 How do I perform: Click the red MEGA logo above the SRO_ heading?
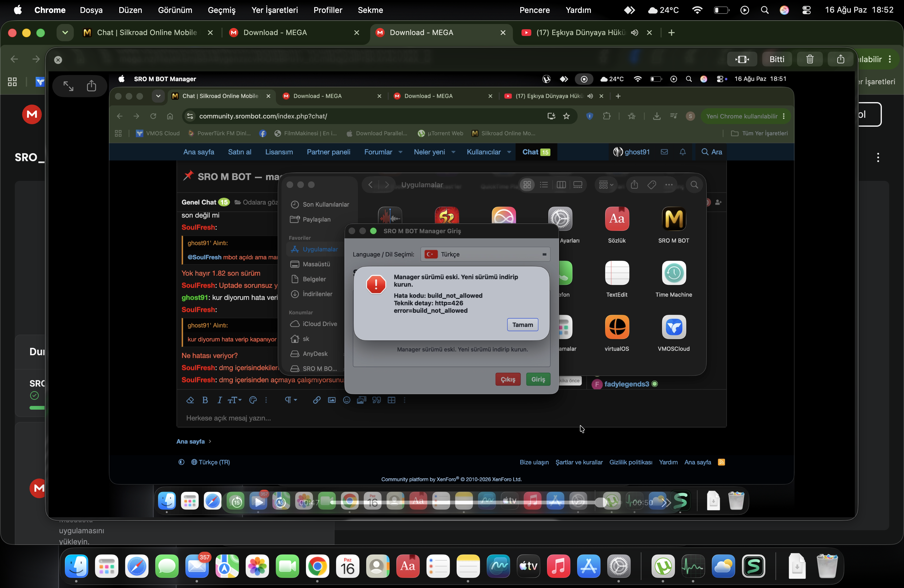(x=32, y=114)
